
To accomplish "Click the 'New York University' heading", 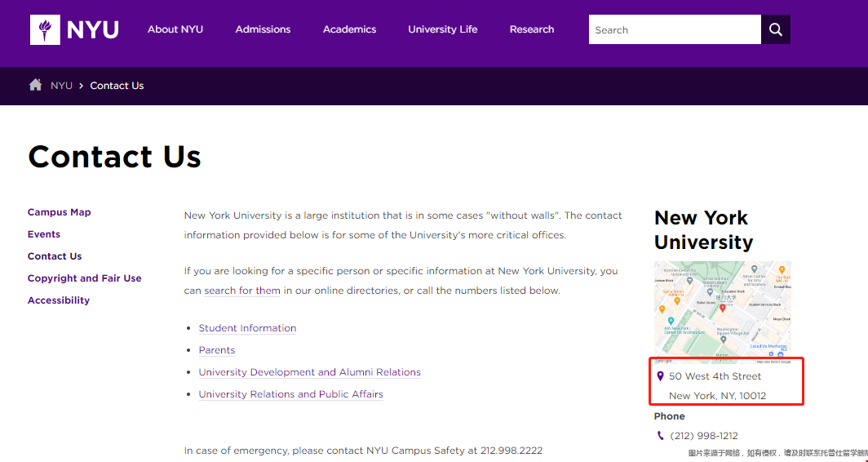I will click(703, 230).
